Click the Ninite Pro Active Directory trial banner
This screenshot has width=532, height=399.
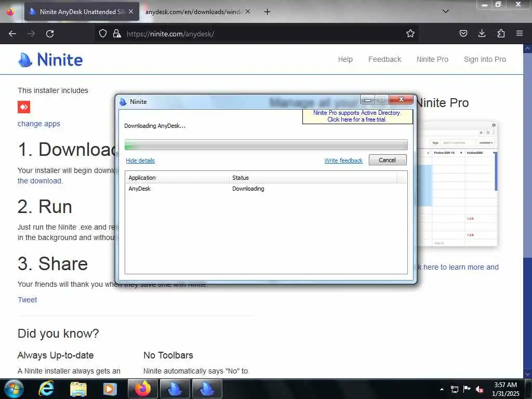357,116
